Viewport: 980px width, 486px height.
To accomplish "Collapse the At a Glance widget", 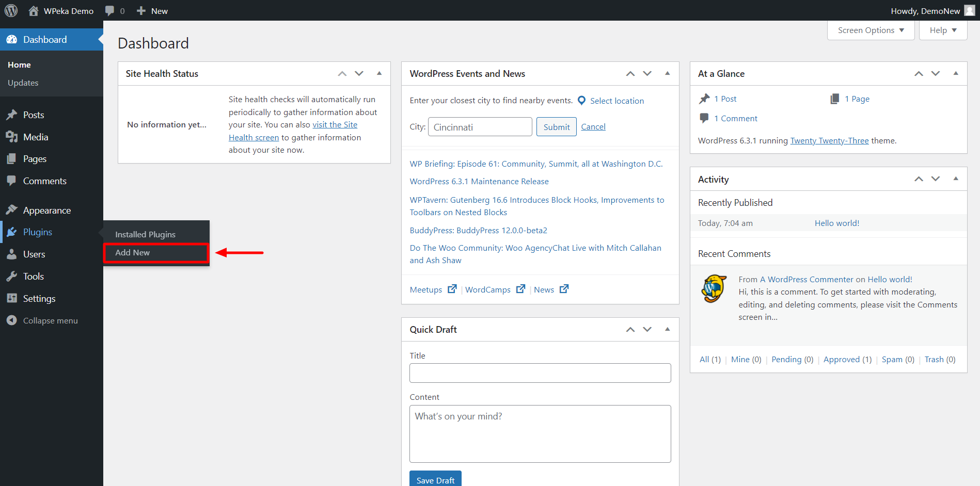I will [956, 73].
